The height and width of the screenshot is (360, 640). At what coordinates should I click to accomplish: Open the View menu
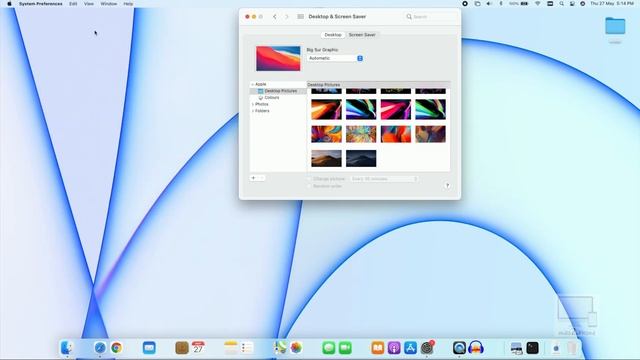tap(89, 4)
